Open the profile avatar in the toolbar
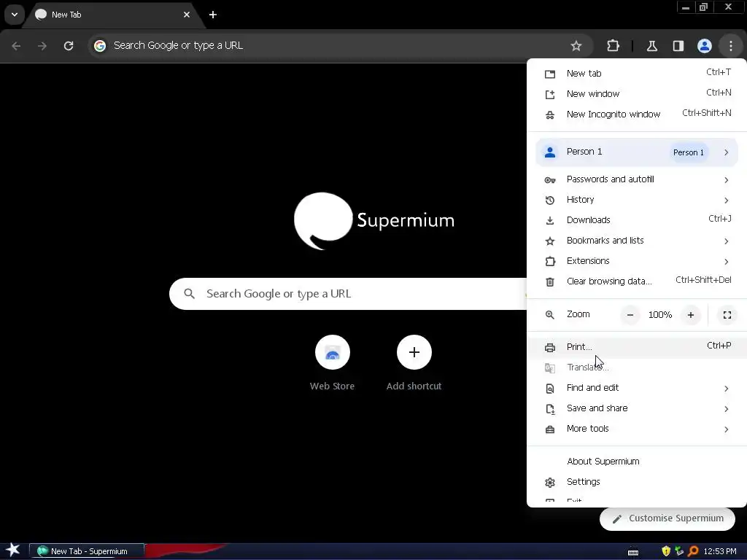 click(705, 46)
